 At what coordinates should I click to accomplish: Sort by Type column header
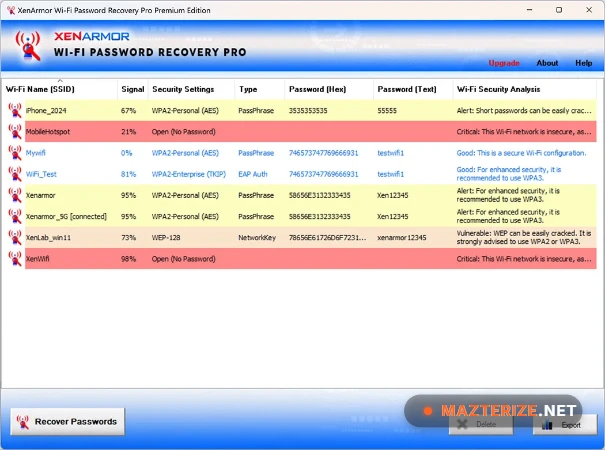(x=260, y=89)
